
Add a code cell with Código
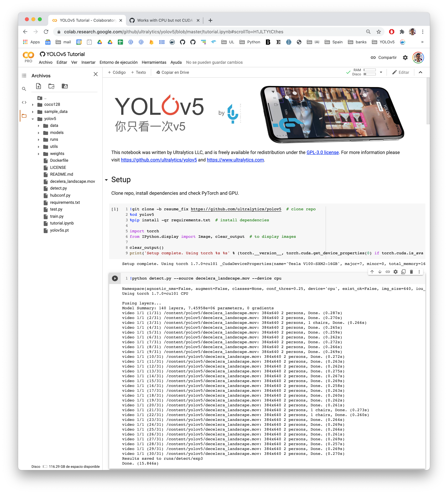click(117, 72)
